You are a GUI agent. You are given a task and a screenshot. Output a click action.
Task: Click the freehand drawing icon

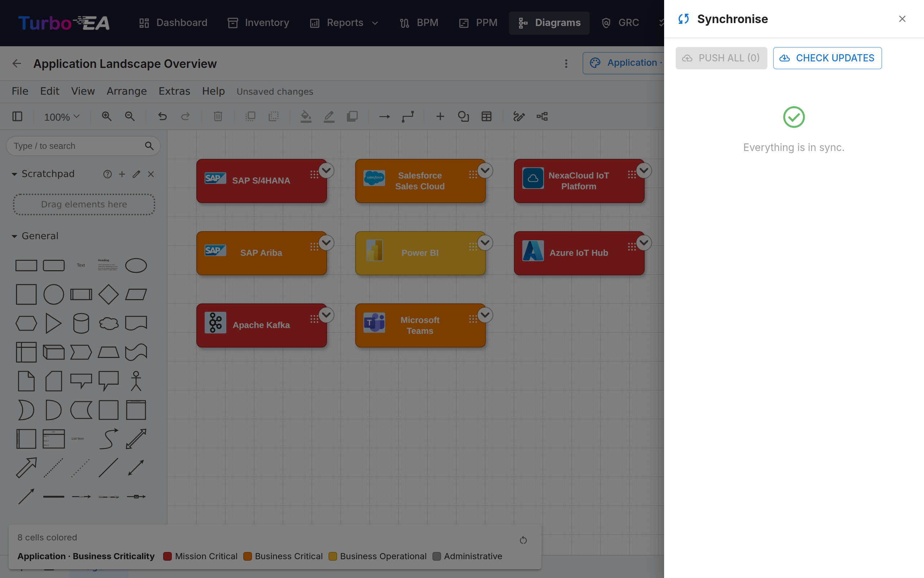pos(519,116)
